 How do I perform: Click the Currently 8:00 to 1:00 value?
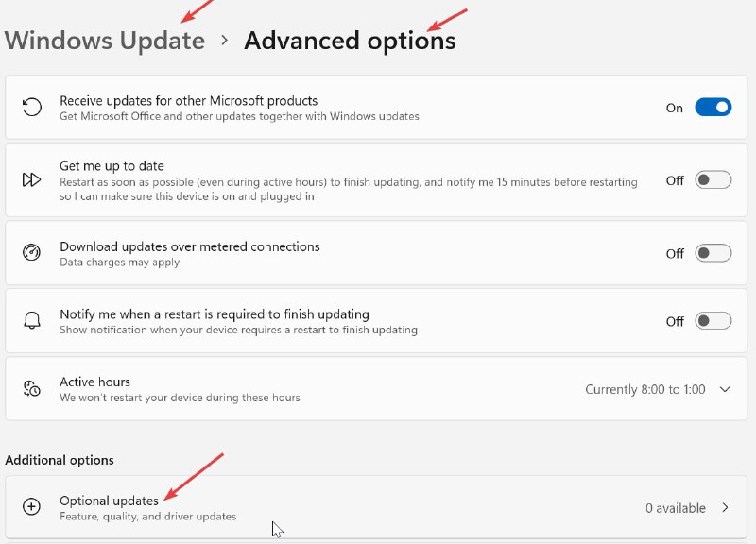(645, 389)
